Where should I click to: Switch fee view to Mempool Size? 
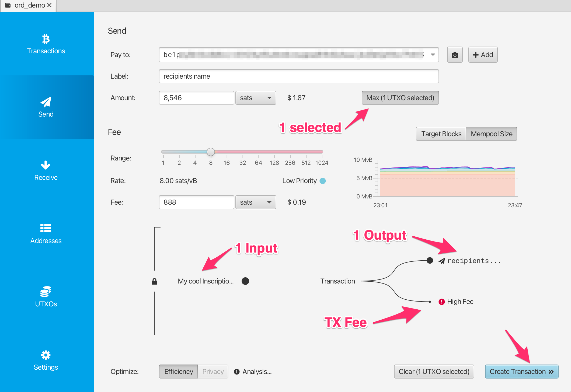[491, 134]
